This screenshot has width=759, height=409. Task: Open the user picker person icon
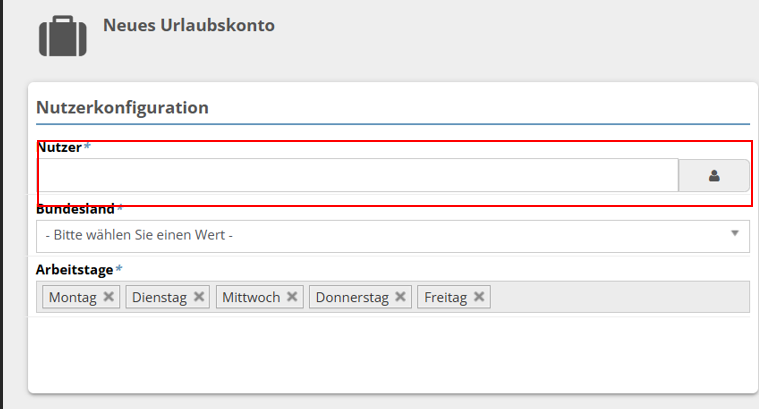713,175
